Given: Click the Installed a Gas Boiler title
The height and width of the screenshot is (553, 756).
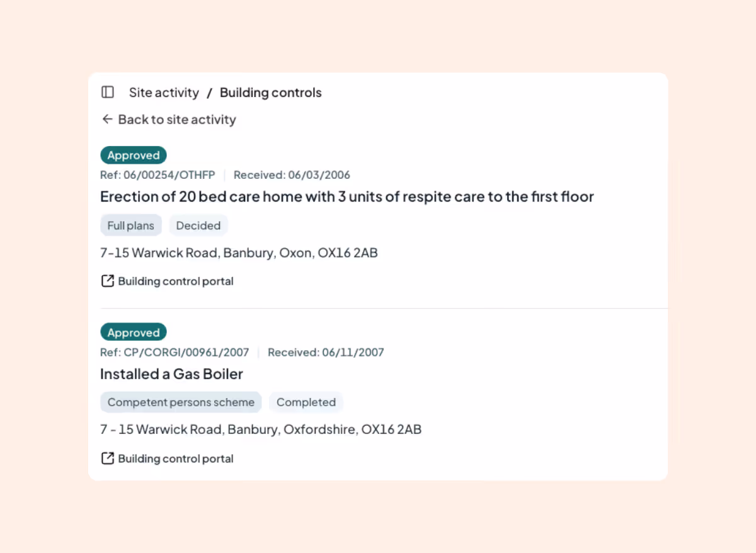Looking at the screenshot, I should [171, 373].
